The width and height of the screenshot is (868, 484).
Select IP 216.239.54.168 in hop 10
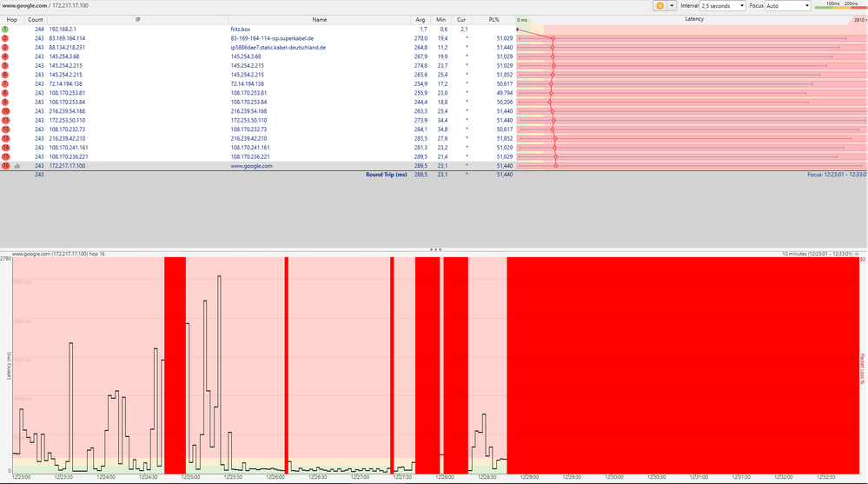[x=67, y=110]
